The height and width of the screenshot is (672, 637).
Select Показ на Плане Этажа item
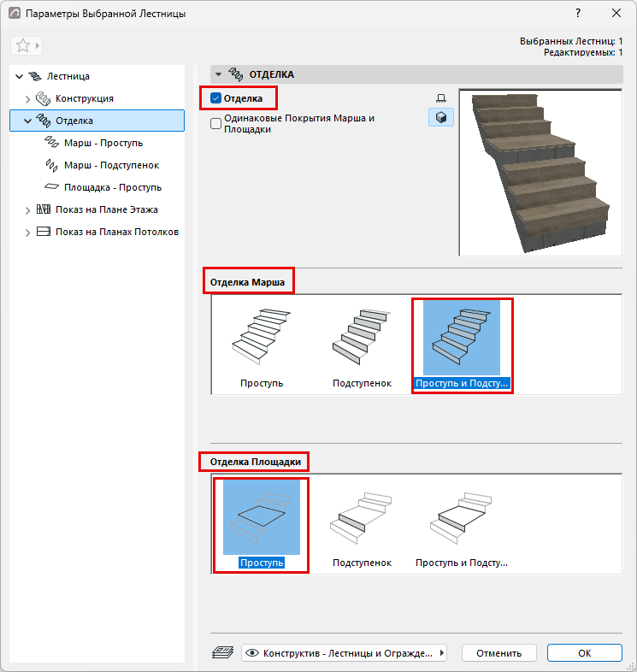[107, 209]
